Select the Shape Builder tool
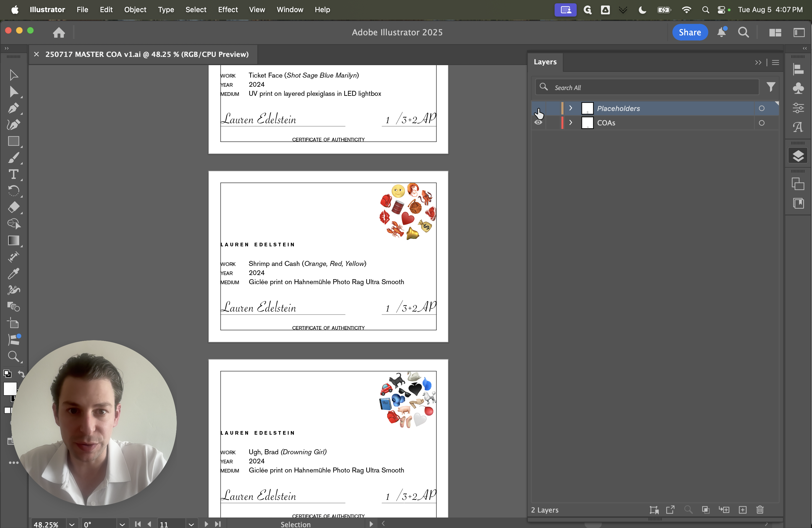Screen dimensions: 812x528 tap(14, 224)
